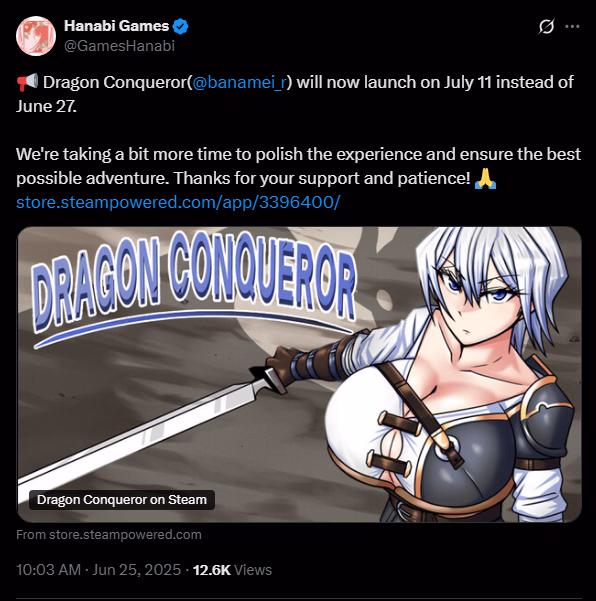This screenshot has height=601, width=596.
Task: Click the megaphone emoji in the post
Action: pyautogui.click(x=27, y=82)
